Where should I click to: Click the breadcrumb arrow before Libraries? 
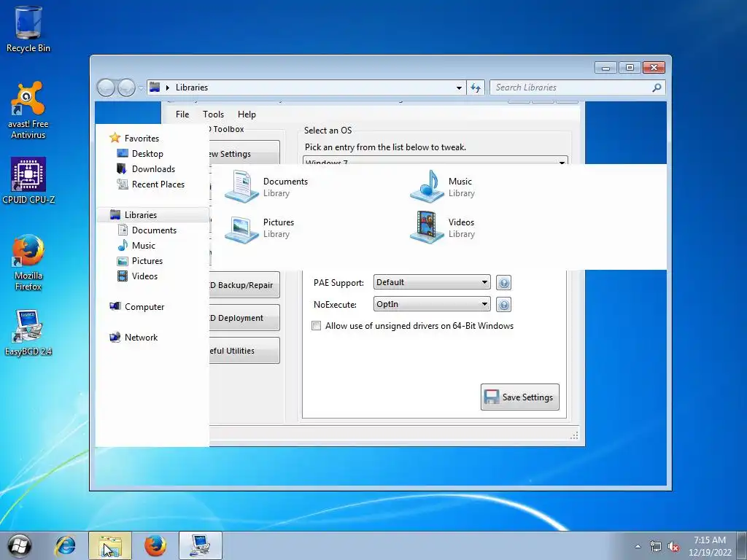click(x=168, y=87)
